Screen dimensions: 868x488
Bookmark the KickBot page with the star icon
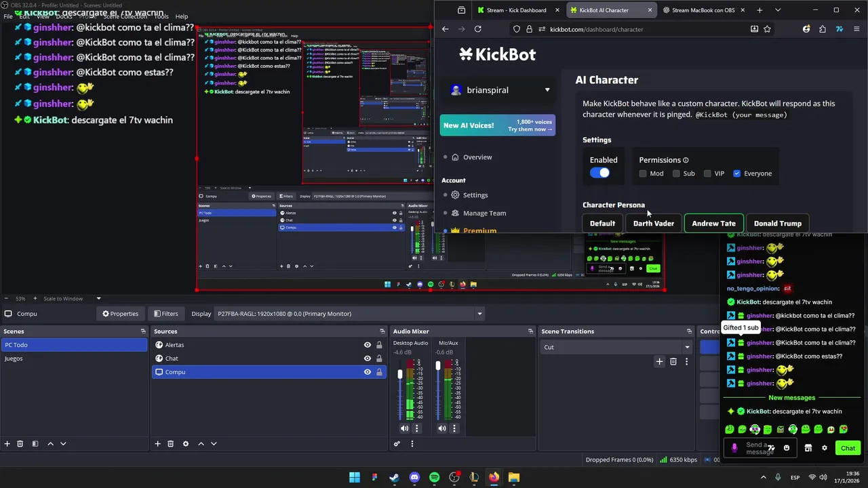(767, 29)
